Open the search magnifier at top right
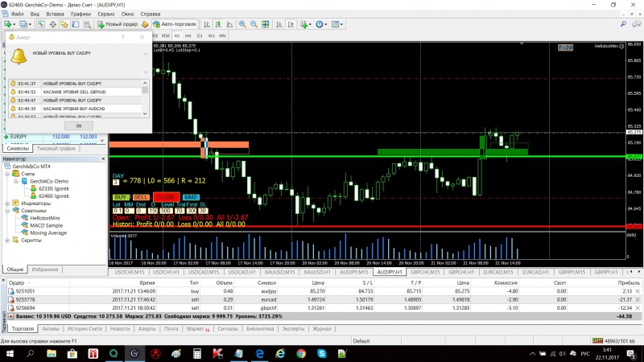The image size is (644, 362). (623, 24)
